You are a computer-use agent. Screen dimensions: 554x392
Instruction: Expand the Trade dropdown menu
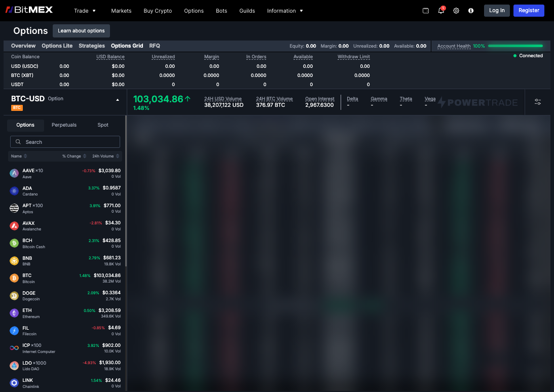pyautogui.click(x=85, y=11)
